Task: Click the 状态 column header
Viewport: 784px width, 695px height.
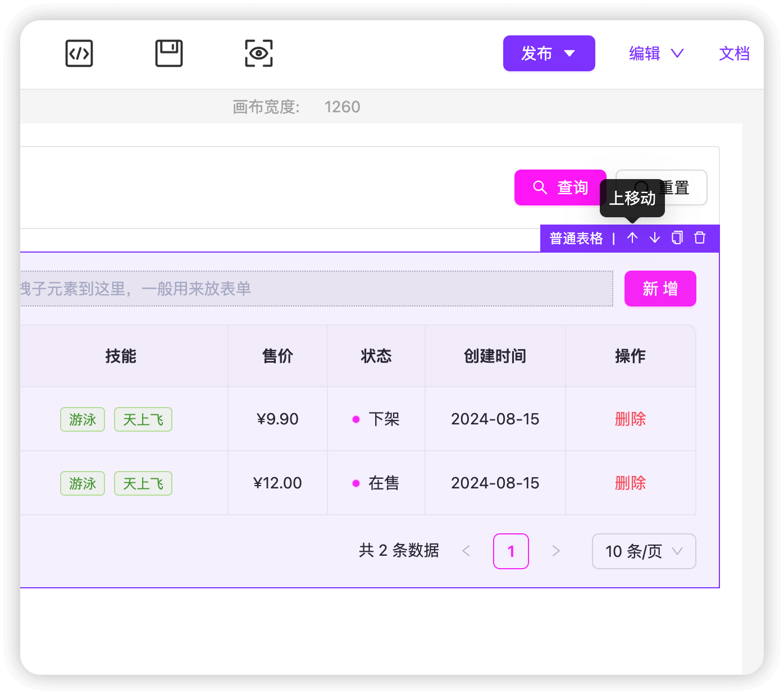Action: (376, 356)
